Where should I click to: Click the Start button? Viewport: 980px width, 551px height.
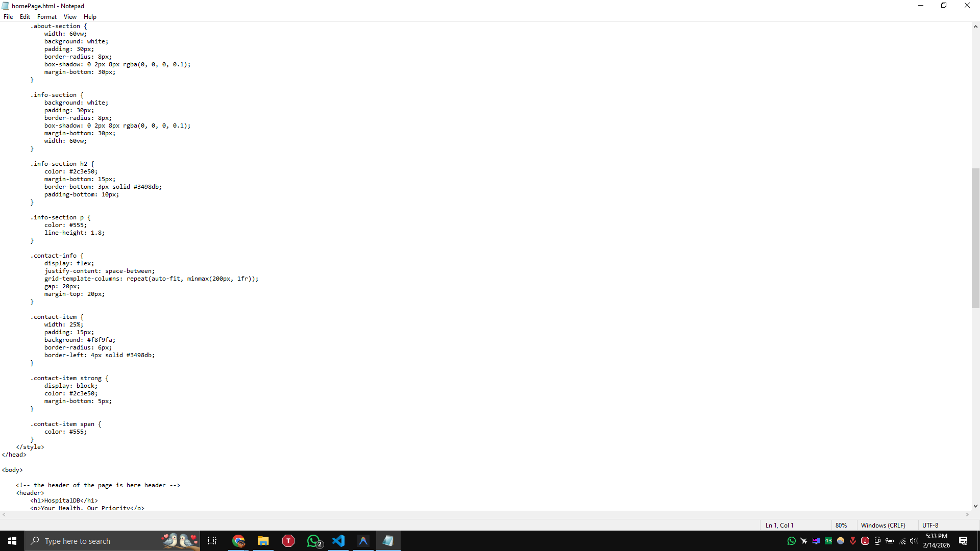11,541
